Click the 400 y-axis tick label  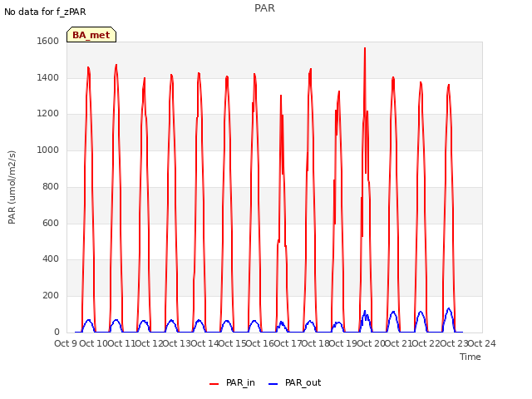(x=51, y=259)
